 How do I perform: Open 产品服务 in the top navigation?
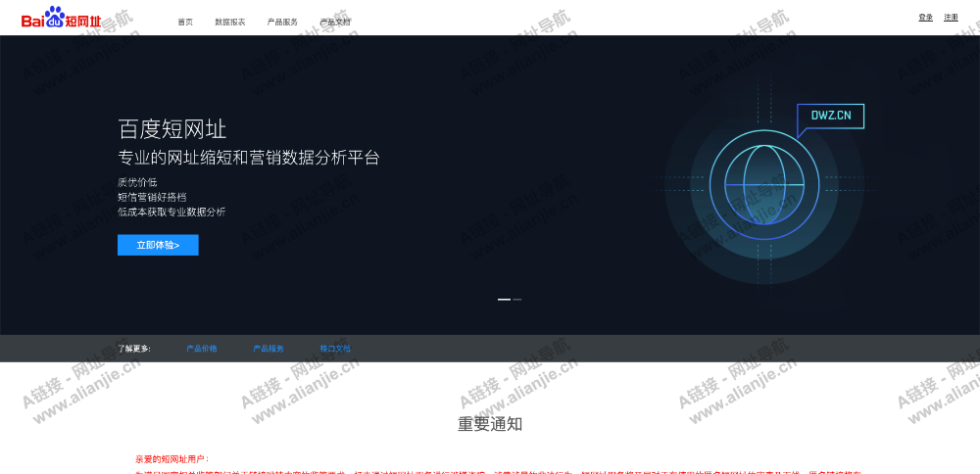(x=282, y=22)
